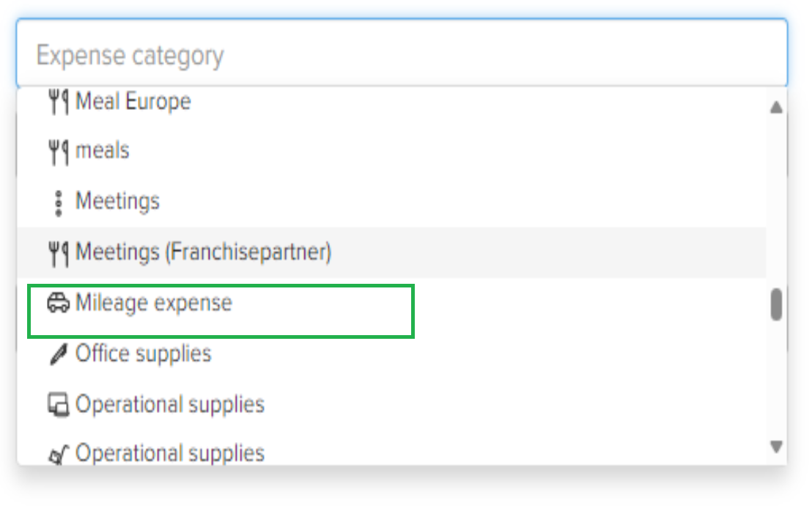
Task: Pick Operational supplies label with monitor icon
Action: (169, 405)
